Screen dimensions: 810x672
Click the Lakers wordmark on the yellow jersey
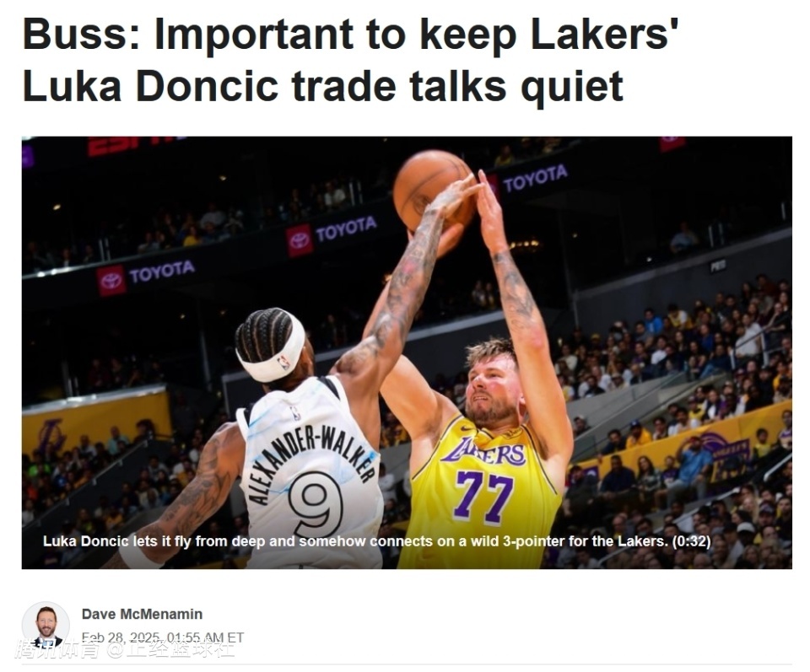click(x=483, y=452)
